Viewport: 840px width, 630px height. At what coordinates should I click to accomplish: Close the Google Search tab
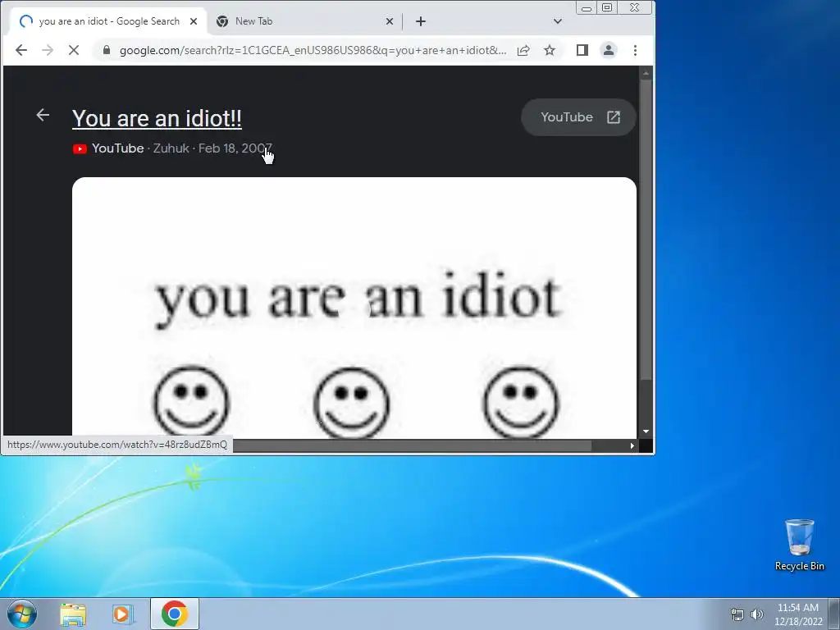[194, 21]
